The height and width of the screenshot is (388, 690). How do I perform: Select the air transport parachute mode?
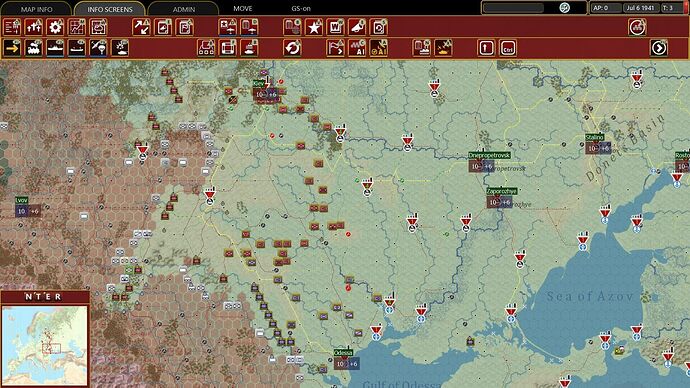(x=99, y=48)
